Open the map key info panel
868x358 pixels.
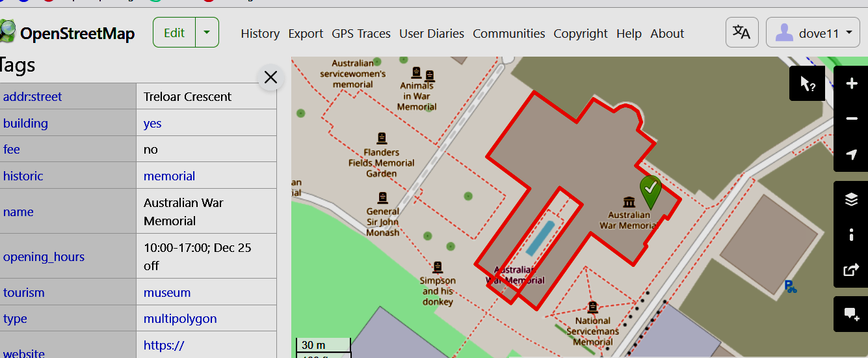(851, 234)
